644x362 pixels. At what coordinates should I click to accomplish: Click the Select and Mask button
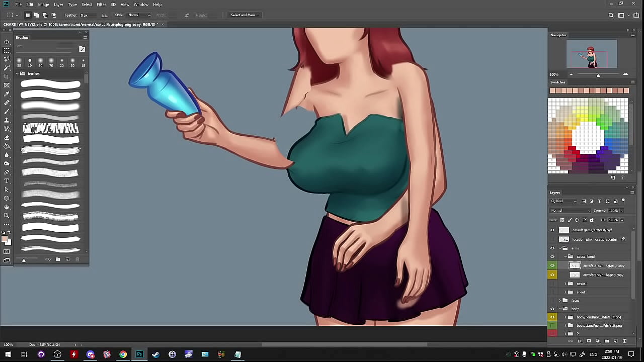[x=244, y=15]
